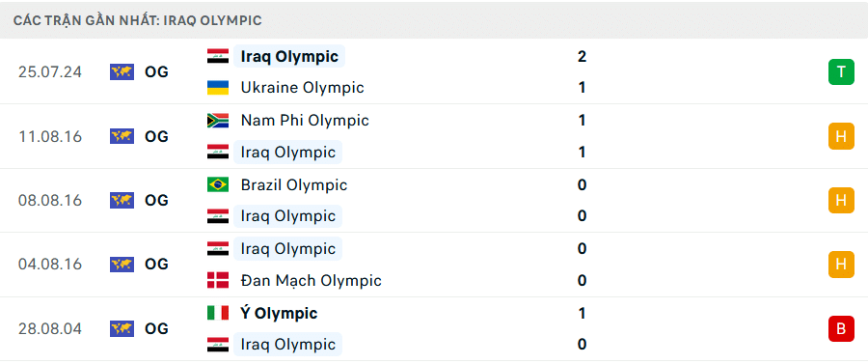Click the South Africa flag icon
The height and width of the screenshot is (364, 868).
click(218, 121)
